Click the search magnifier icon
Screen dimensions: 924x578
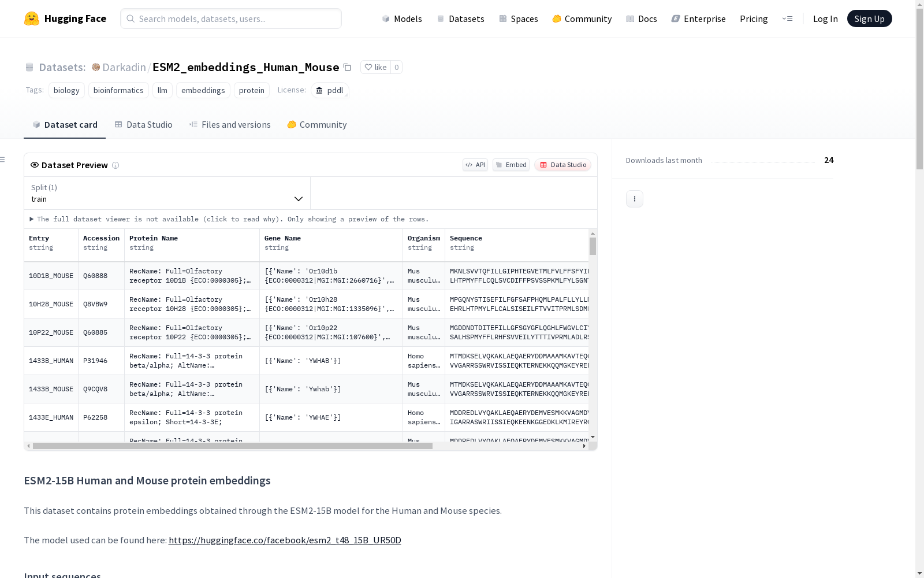coord(131,18)
